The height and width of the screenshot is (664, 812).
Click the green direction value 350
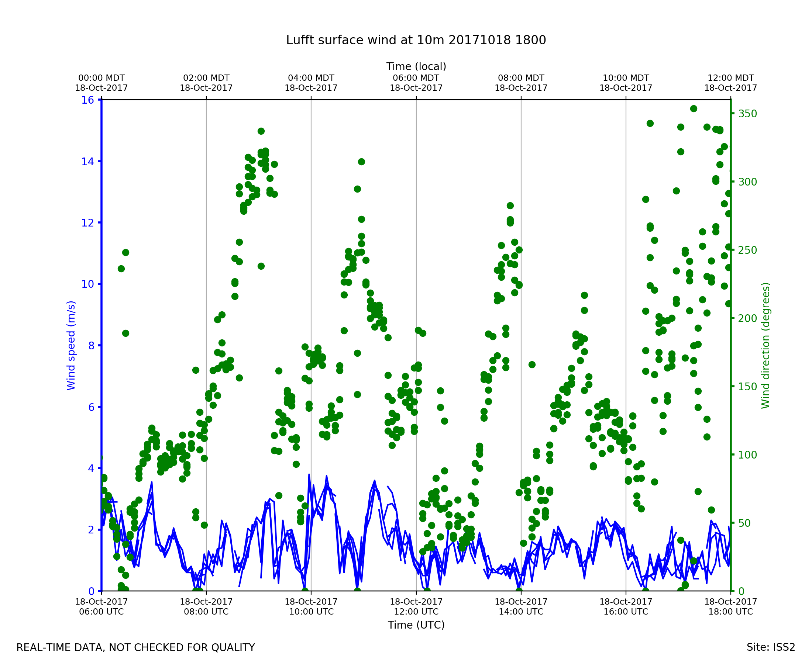click(748, 114)
